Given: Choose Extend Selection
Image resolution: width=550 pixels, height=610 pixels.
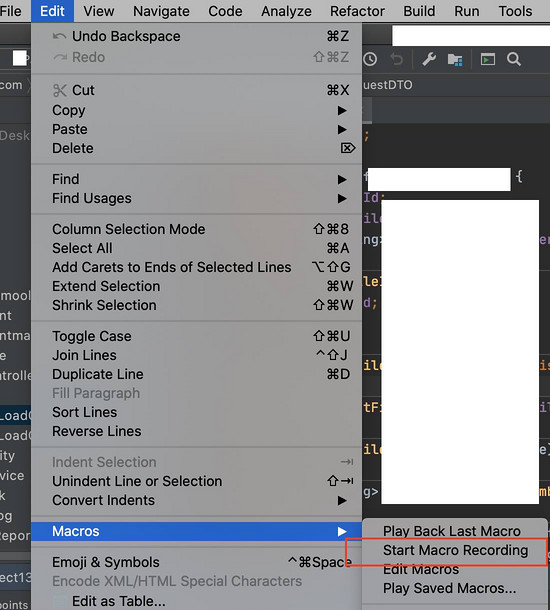Looking at the screenshot, I should click(x=196, y=286).
